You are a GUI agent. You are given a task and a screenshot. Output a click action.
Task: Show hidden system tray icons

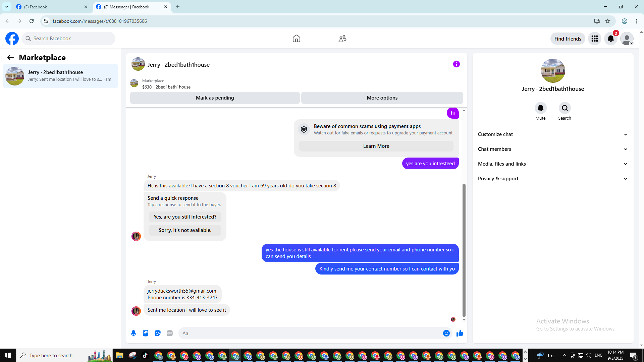(565, 355)
